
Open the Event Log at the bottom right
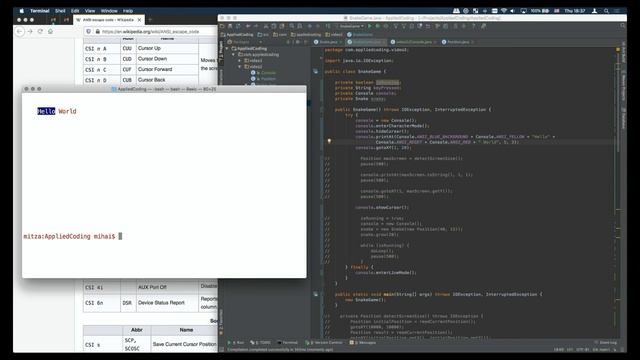pos(606,342)
